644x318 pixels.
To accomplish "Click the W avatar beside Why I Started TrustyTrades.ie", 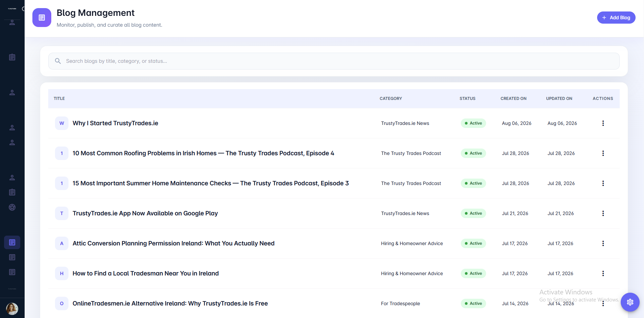I will pos(62,123).
